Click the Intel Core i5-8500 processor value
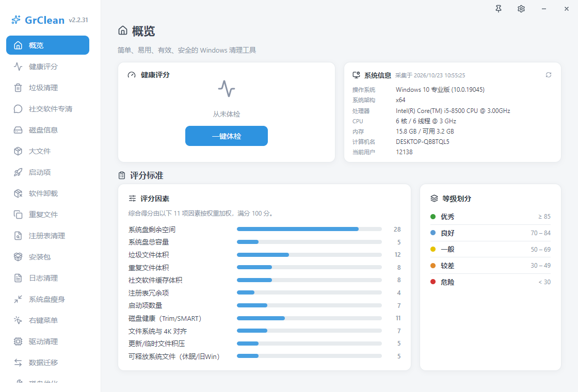This screenshot has width=578, height=392. (453, 110)
